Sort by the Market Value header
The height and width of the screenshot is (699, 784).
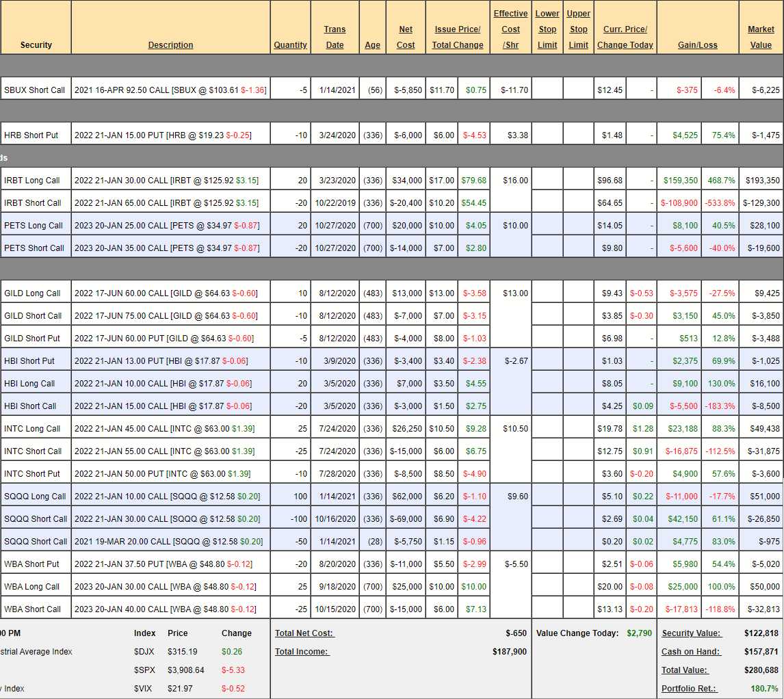click(761, 37)
